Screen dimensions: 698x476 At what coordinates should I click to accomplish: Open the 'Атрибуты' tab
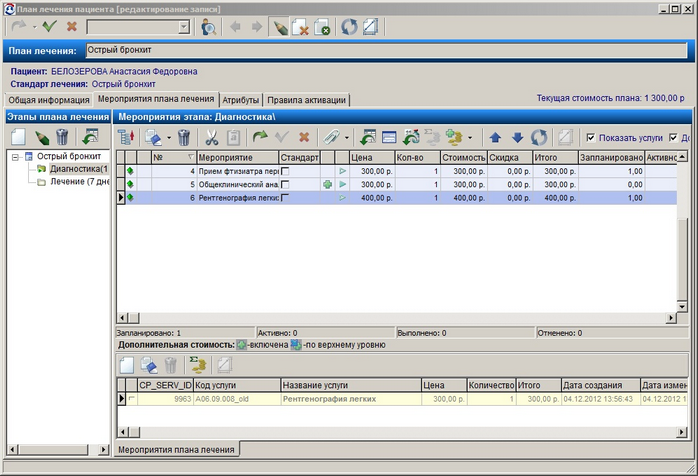pyautogui.click(x=240, y=100)
